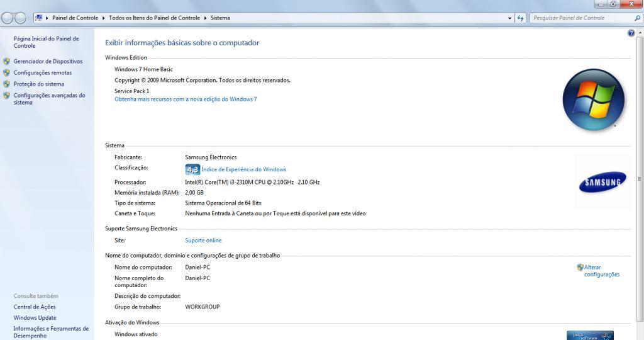The width and height of the screenshot is (644, 340).
Task: Click the Windows ativado text
Action: (x=136, y=334)
